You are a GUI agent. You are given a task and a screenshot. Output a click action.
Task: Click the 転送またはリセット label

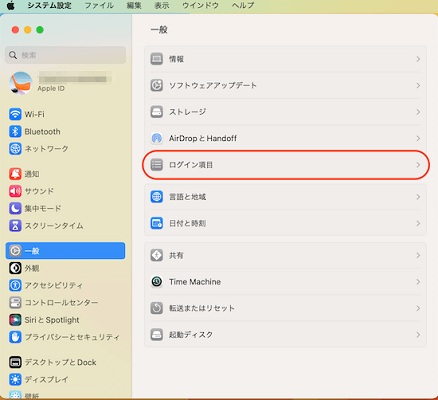(x=202, y=308)
